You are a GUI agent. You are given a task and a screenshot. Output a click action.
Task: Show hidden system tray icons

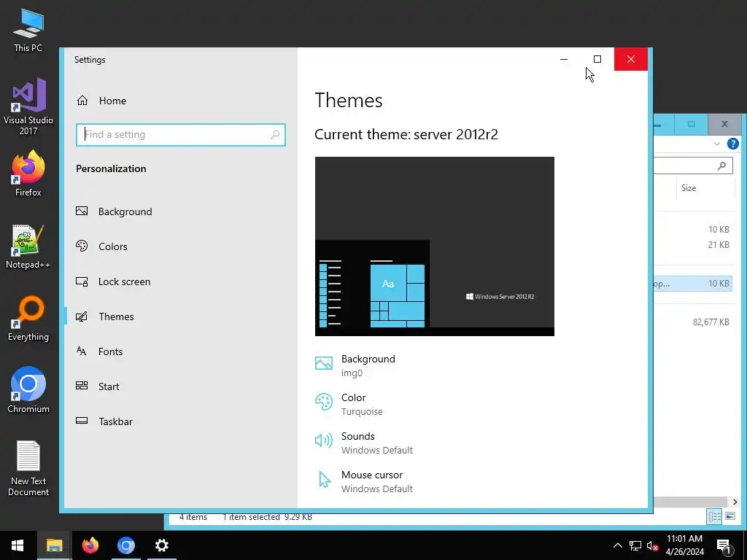(617, 545)
